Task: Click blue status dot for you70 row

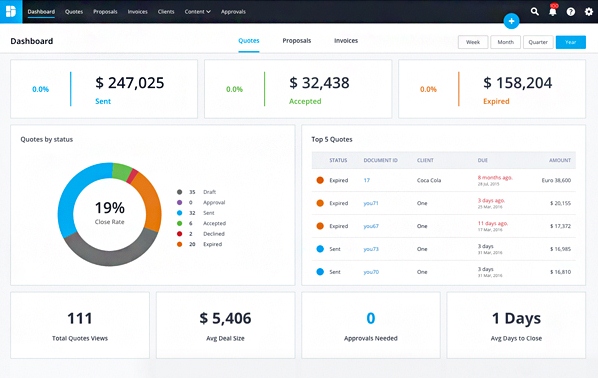Action: point(320,272)
